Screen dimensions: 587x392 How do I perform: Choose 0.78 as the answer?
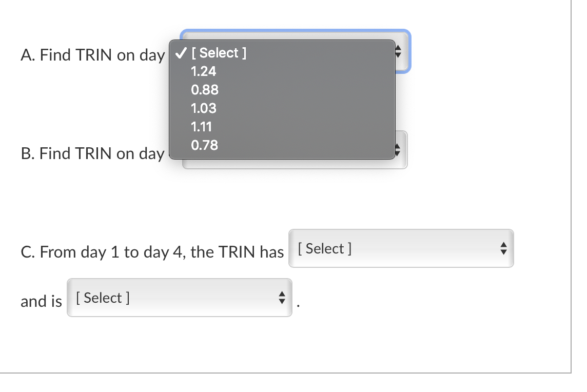pyautogui.click(x=204, y=146)
